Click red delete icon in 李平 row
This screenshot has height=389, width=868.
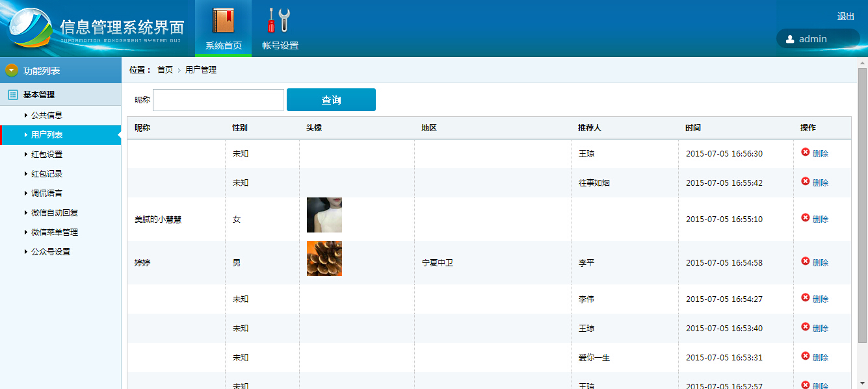(x=806, y=261)
